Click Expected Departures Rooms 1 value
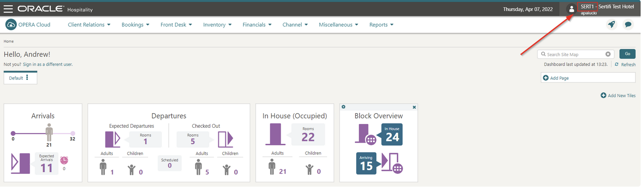 click(145, 141)
